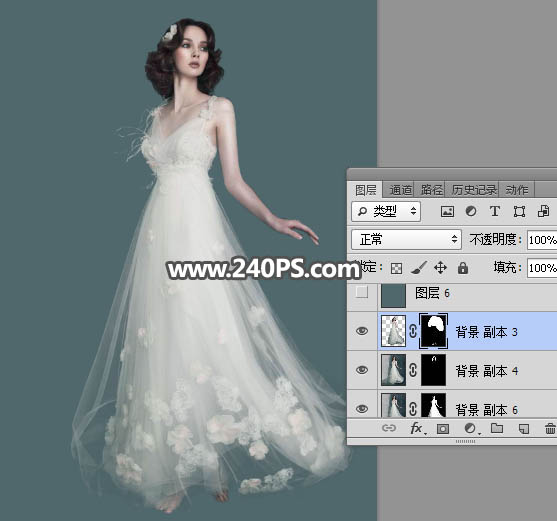This screenshot has width=557, height=521.
Task: Lock image pixels brush icon
Action: click(x=418, y=268)
